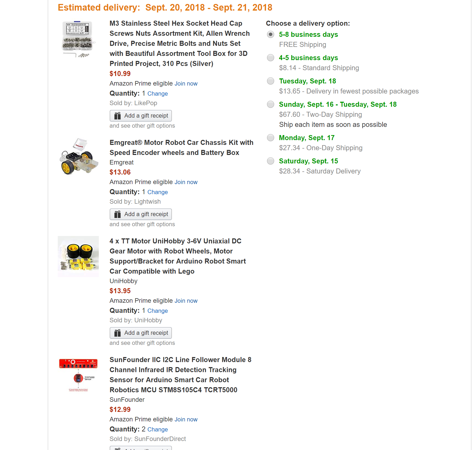Click Join now under M3 screws kit
The width and height of the screenshot is (476, 450).
click(x=186, y=84)
